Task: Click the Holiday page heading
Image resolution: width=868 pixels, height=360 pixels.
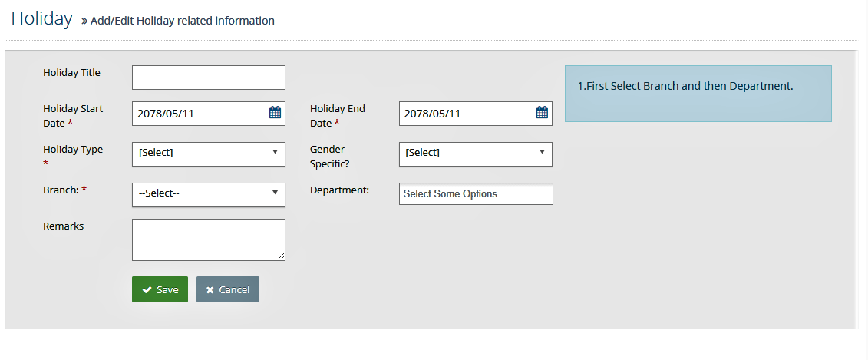Action: click(x=42, y=18)
